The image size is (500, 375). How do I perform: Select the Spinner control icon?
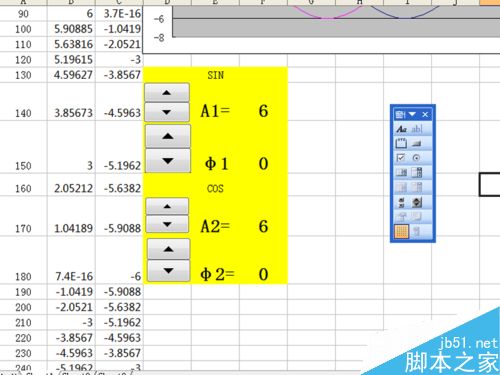[417, 202]
